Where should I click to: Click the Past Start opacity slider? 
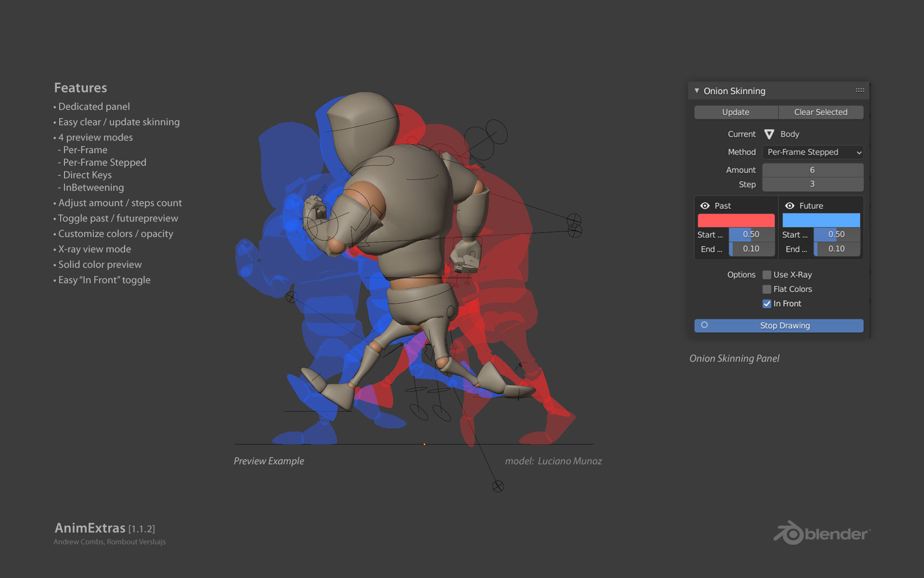pyautogui.click(x=751, y=235)
